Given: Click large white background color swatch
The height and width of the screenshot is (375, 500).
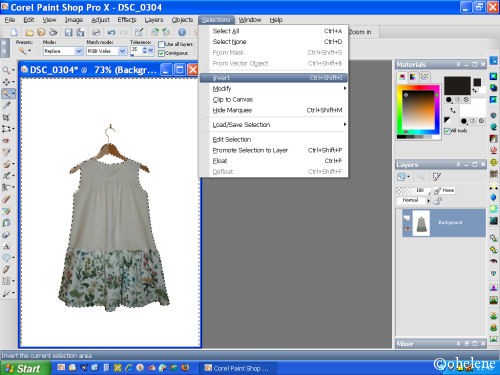Looking at the screenshot, I should (x=473, y=109).
